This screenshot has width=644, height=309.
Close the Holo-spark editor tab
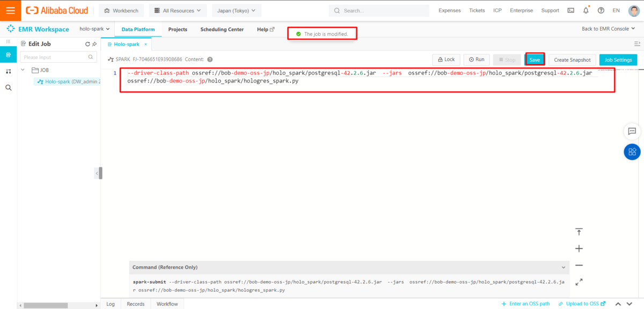point(145,44)
